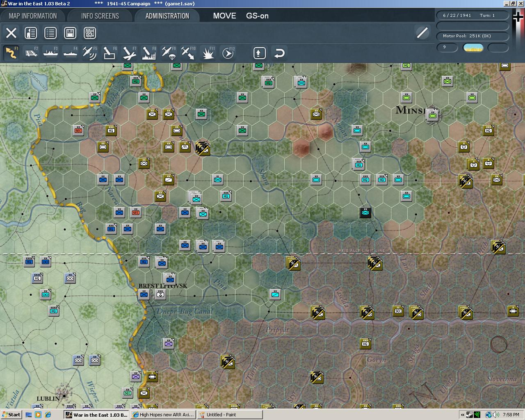Select olive XXX HQ counter south of Pripyat
This screenshot has height=420, width=525.
click(x=365, y=344)
